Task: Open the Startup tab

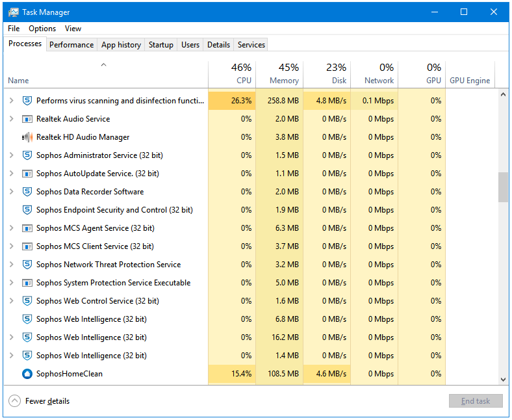Action: pos(161,45)
